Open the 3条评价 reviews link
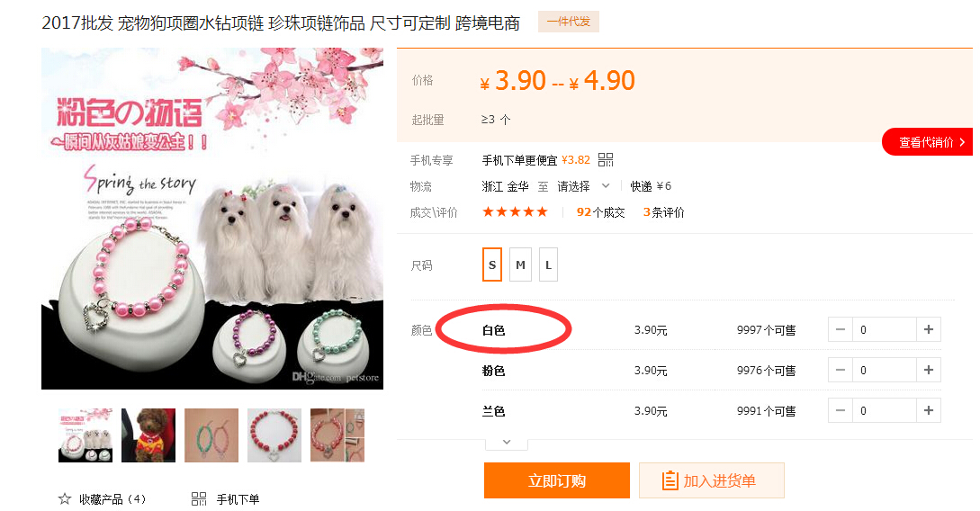 [664, 212]
